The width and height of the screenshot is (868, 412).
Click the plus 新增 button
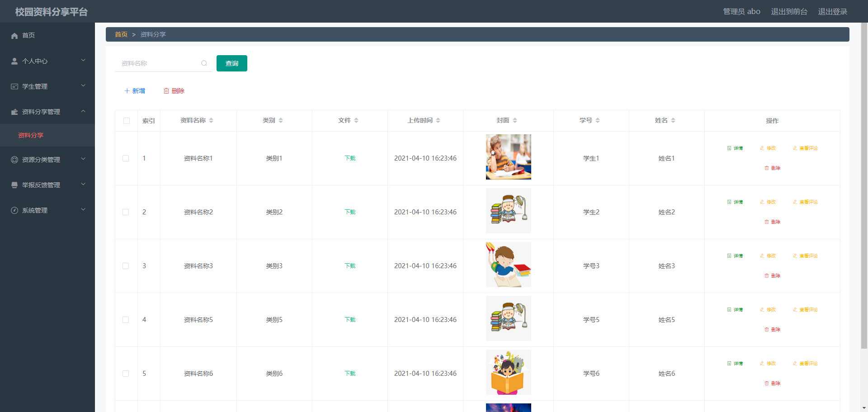pos(135,91)
